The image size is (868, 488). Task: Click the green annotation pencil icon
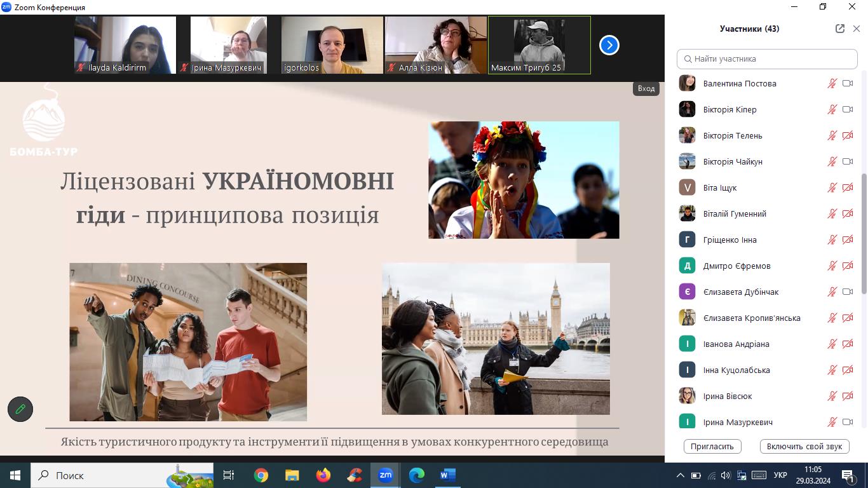(x=20, y=409)
